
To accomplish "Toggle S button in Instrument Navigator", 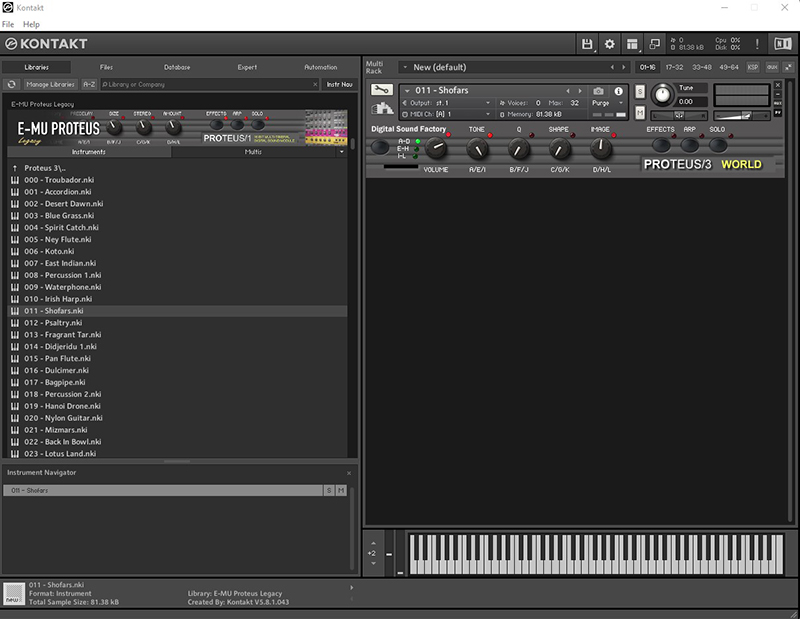I will click(329, 490).
